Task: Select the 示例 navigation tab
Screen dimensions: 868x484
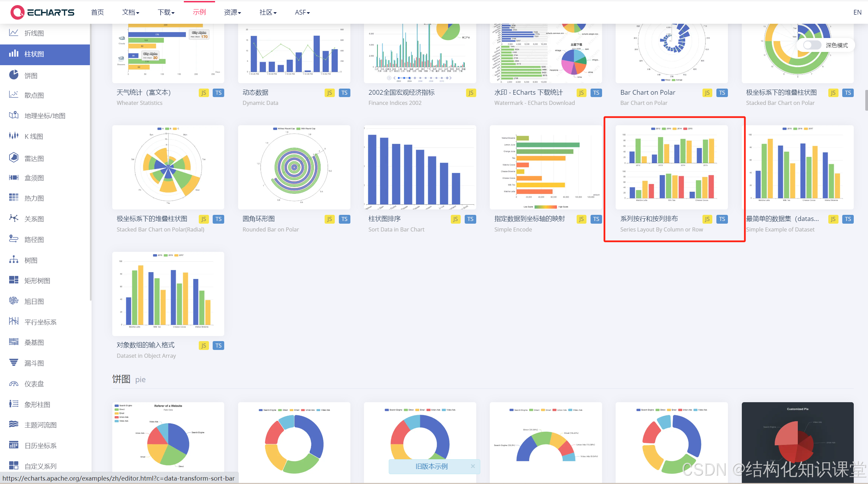Action: 199,13
